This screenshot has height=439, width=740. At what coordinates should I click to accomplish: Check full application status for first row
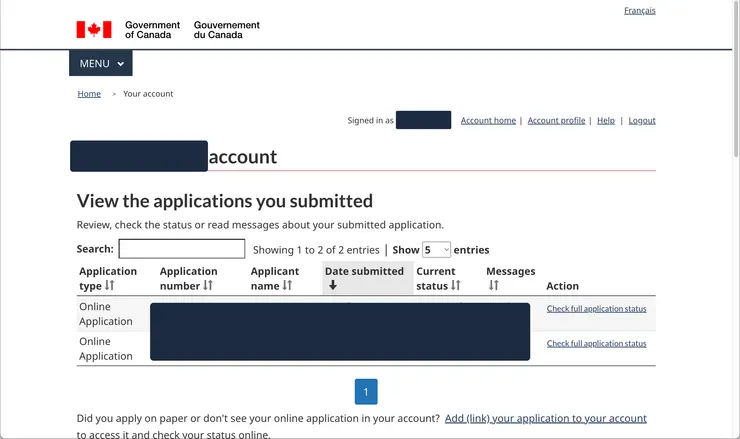(x=596, y=309)
